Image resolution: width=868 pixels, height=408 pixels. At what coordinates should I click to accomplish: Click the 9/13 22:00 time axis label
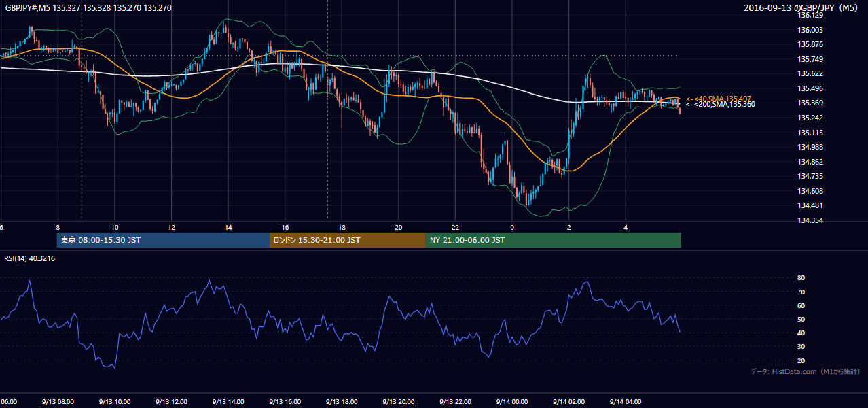[x=455, y=402]
